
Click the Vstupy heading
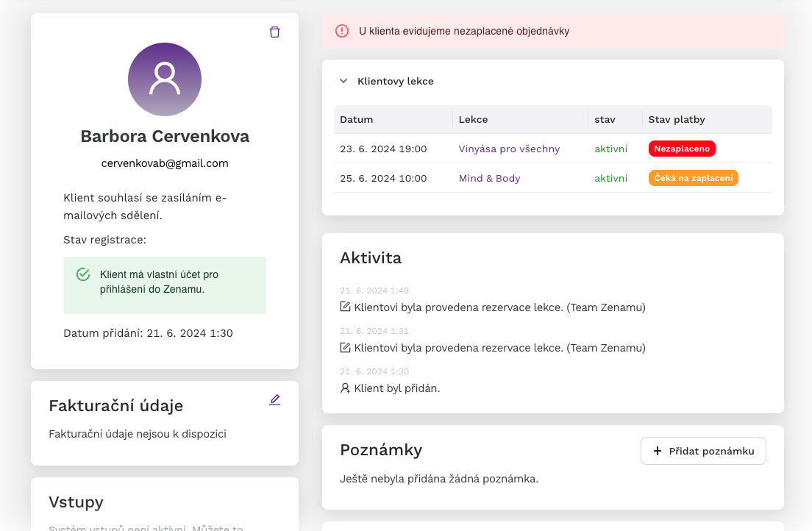pos(76,502)
